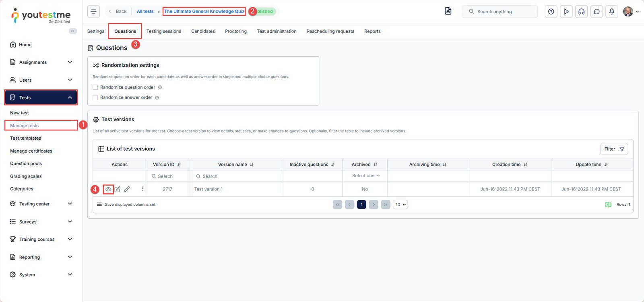This screenshot has height=302, width=644.
Task: Click the headphones support icon
Action: [x=581, y=12]
